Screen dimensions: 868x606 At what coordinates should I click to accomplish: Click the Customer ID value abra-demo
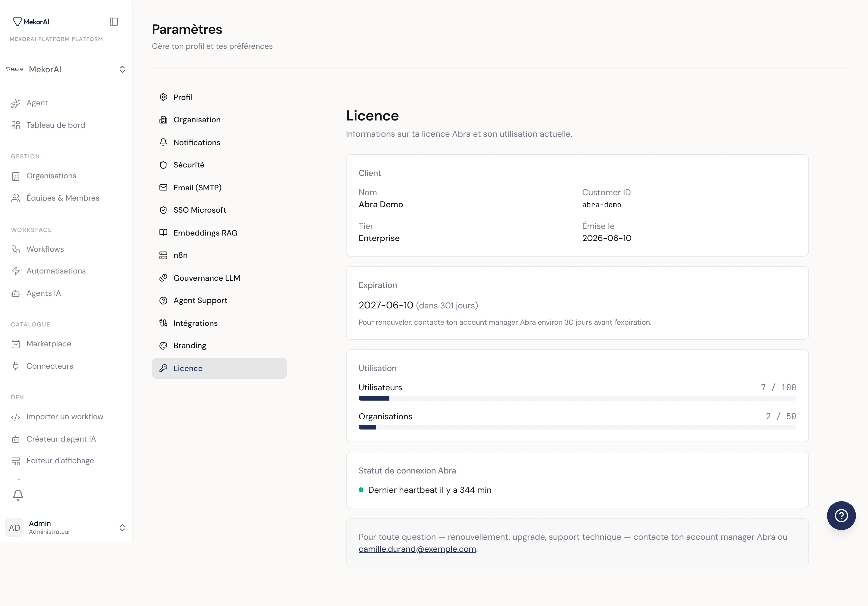[602, 205]
